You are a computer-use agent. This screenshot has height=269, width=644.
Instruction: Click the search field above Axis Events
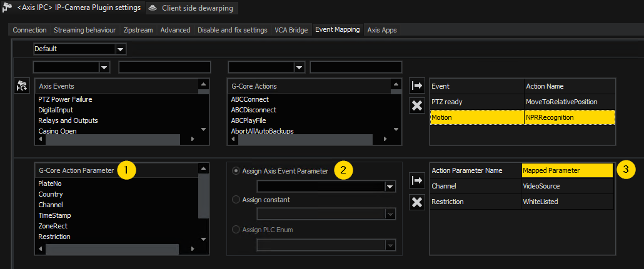coord(164,67)
